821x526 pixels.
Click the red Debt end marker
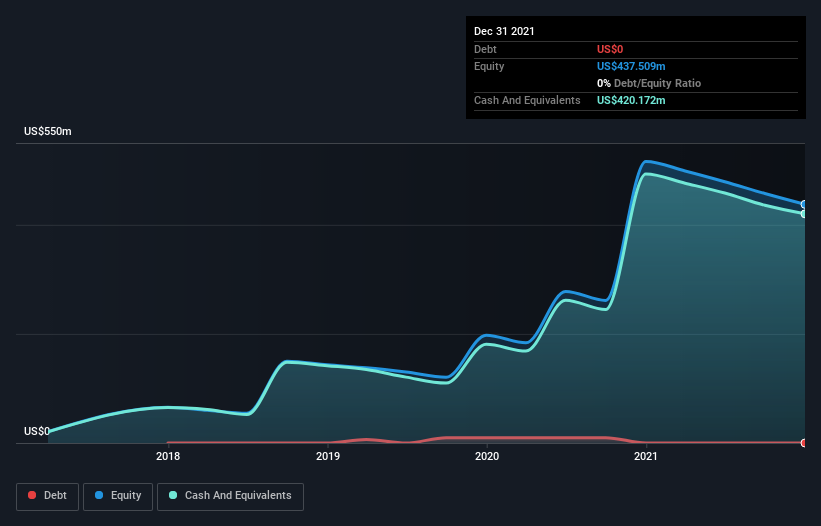804,443
